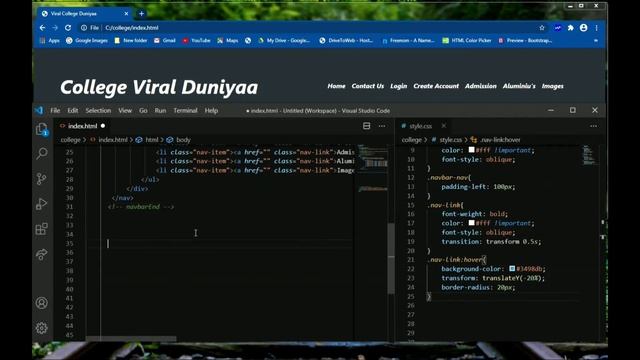Click the Images nav link
The image size is (640, 360).
553,86
